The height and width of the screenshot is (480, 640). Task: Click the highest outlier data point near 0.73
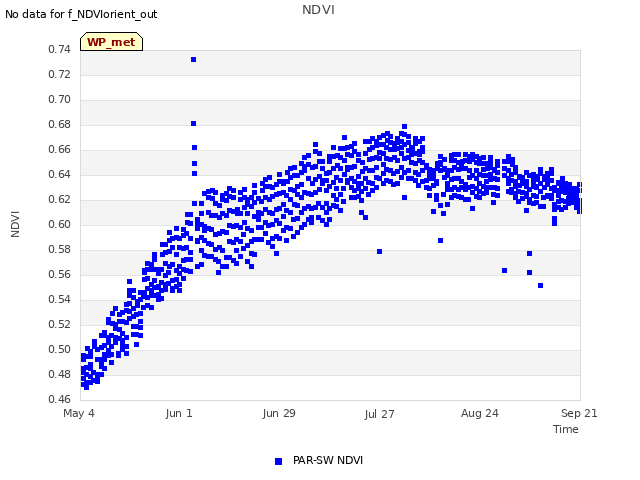click(193, 60)
